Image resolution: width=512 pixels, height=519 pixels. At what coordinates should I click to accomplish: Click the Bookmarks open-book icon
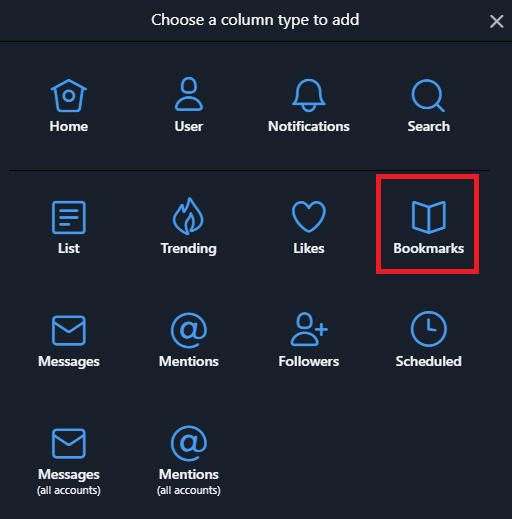pos(429,217)
